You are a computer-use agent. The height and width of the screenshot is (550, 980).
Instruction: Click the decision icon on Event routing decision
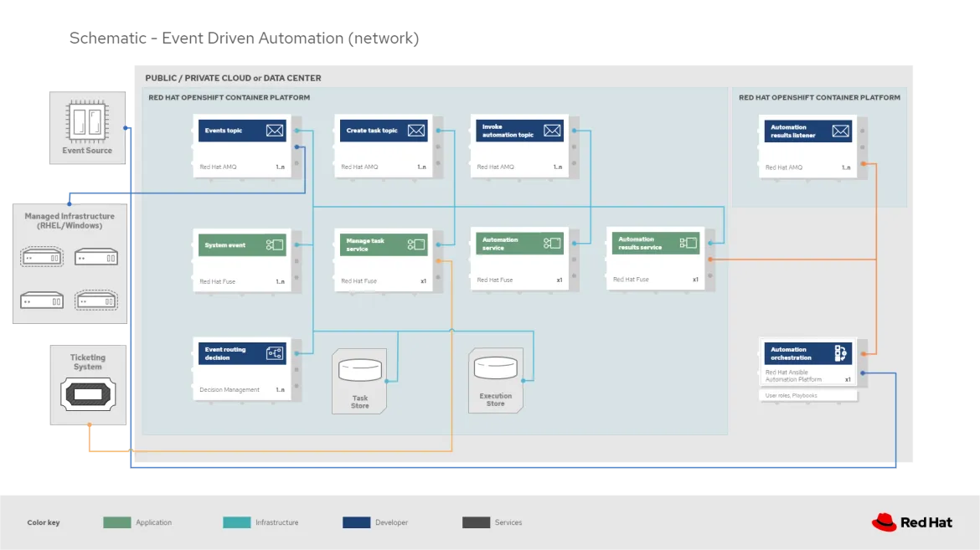[x=275, y=353]
